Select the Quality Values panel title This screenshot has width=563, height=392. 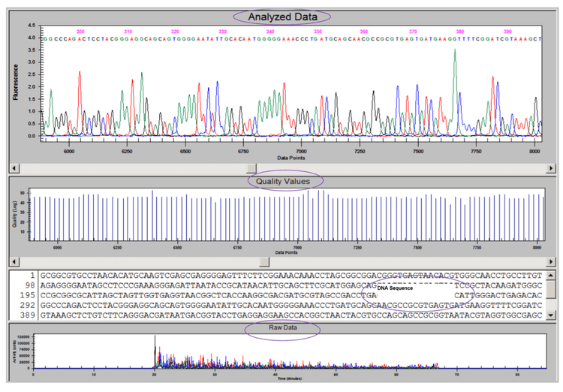pyautogui.click(x=278, y=181)
